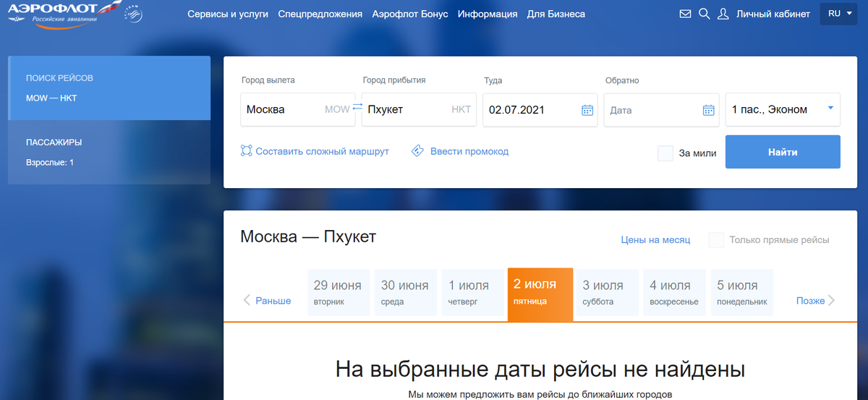
Task: Click the right chevron next to Позже
Action: (x=831, y=300)
